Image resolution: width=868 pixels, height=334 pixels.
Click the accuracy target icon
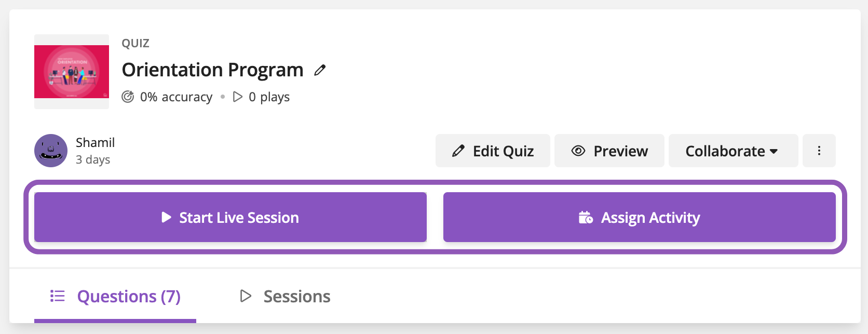pos(128,97)
